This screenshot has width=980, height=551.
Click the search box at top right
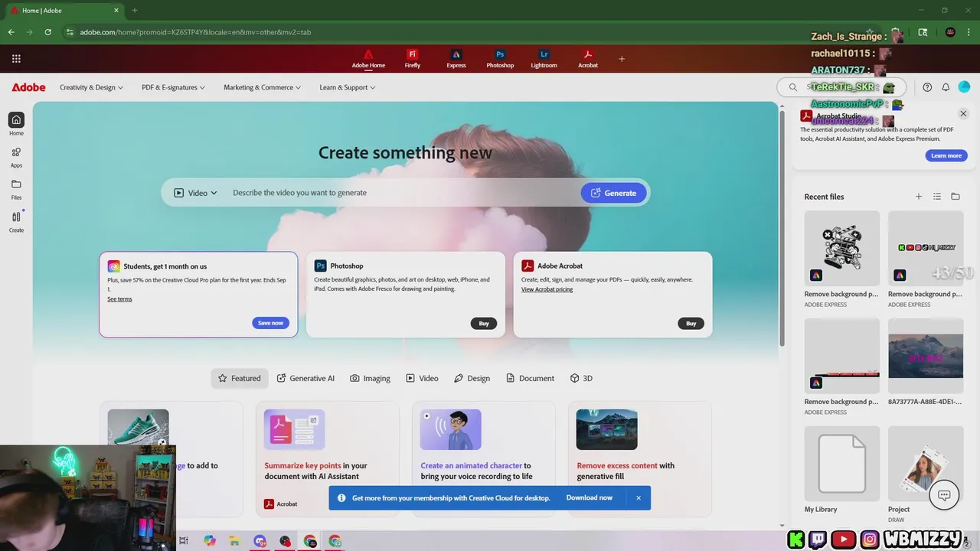pyautogui.click(x=842, y=87)
